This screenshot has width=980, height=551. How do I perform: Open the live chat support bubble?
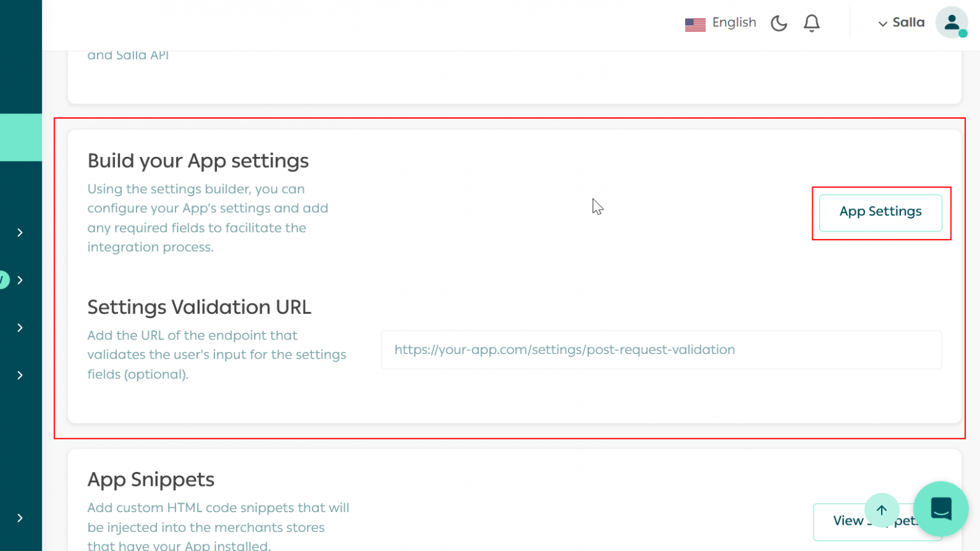pos(940,508)
